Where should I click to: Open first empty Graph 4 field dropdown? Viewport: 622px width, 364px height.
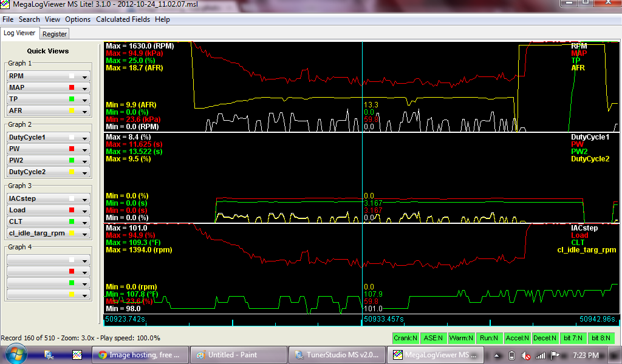(84, 260)
